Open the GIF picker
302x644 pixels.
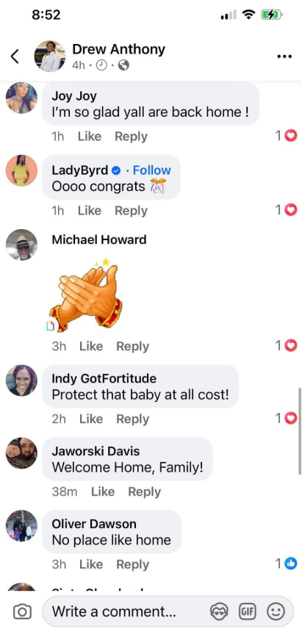[x=248, y=612]
